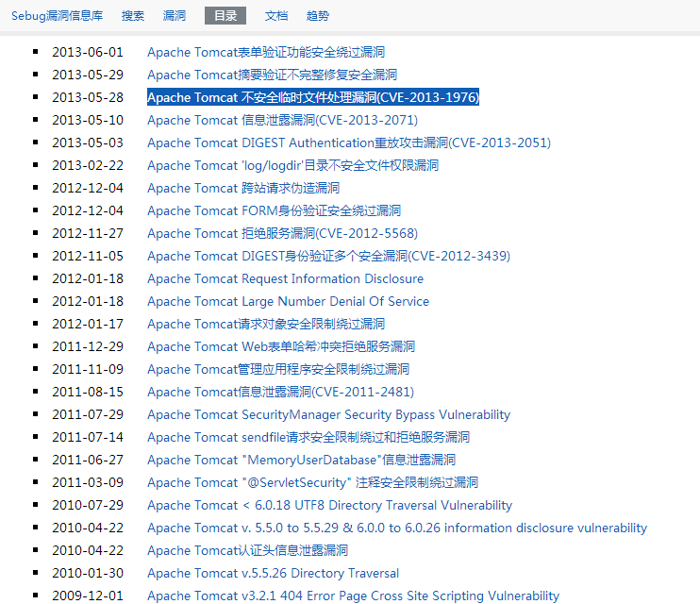Open Tomcat Request Information Disclosure link

[x=285, y=278]
